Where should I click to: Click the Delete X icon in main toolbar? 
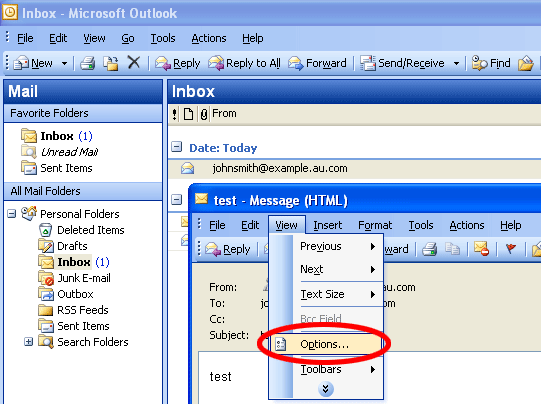click(134, 63)
